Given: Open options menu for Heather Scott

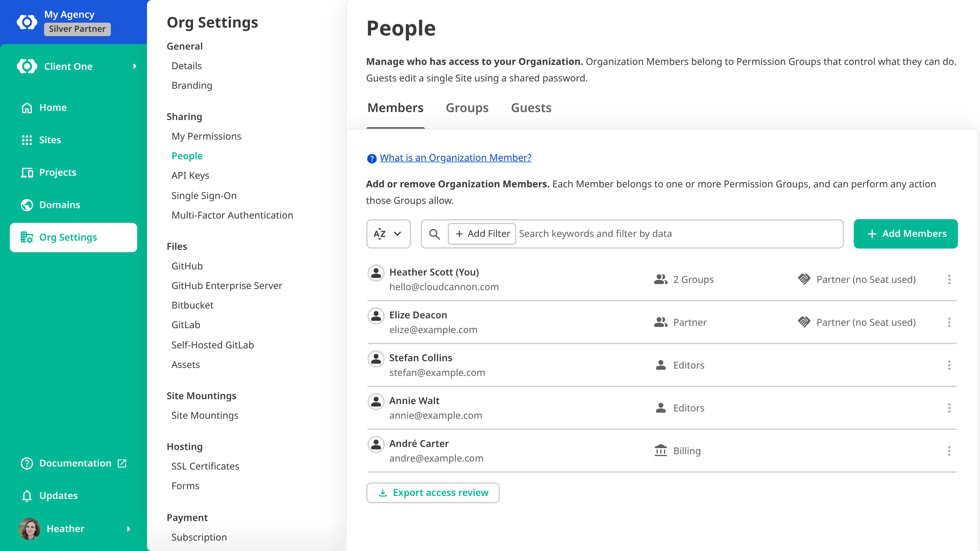Looking at the screenshot, I should click(949, 279).
